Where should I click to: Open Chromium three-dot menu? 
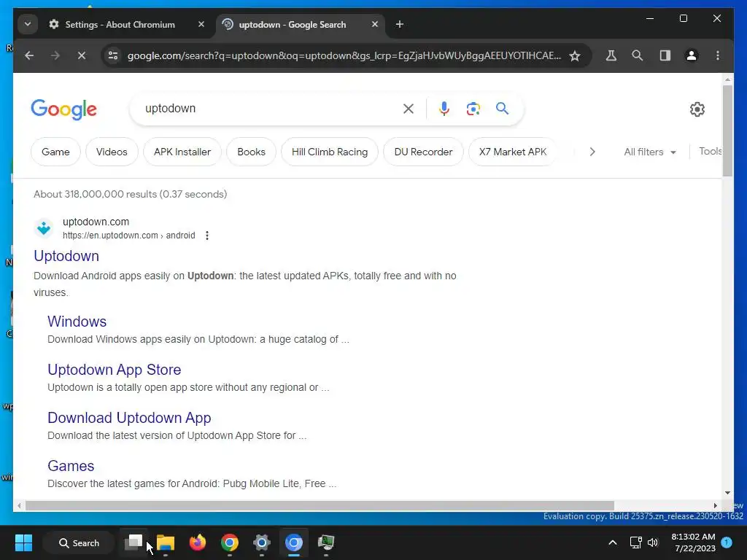[718, 55]
